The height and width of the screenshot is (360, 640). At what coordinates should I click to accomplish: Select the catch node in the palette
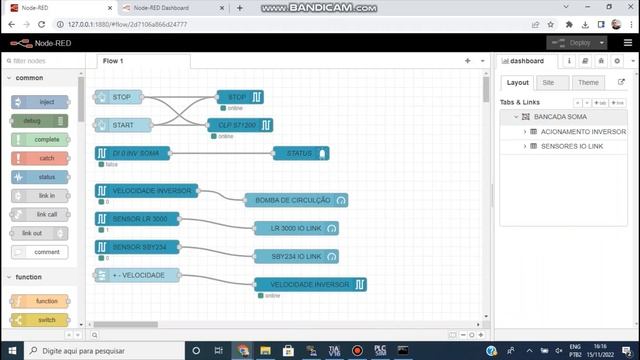pos(40,158)
